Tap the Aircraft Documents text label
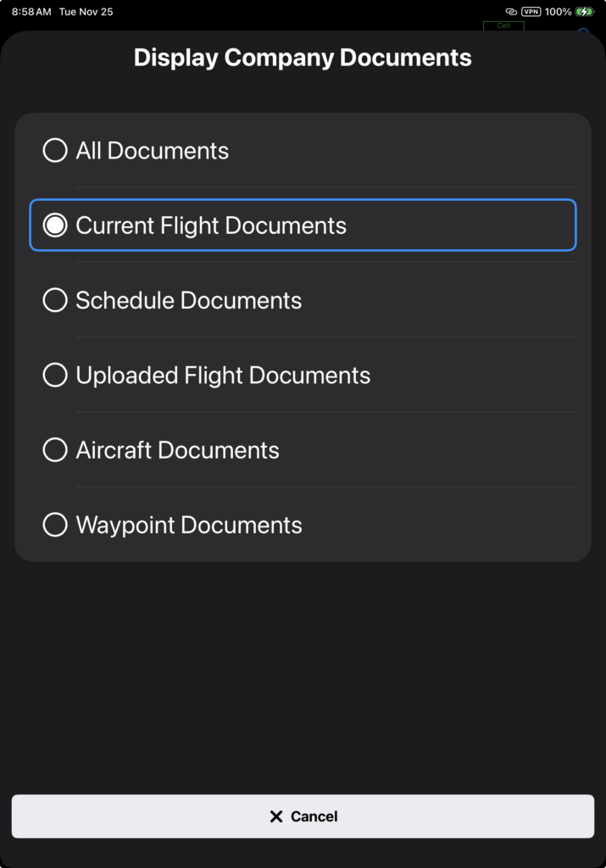 178,450
